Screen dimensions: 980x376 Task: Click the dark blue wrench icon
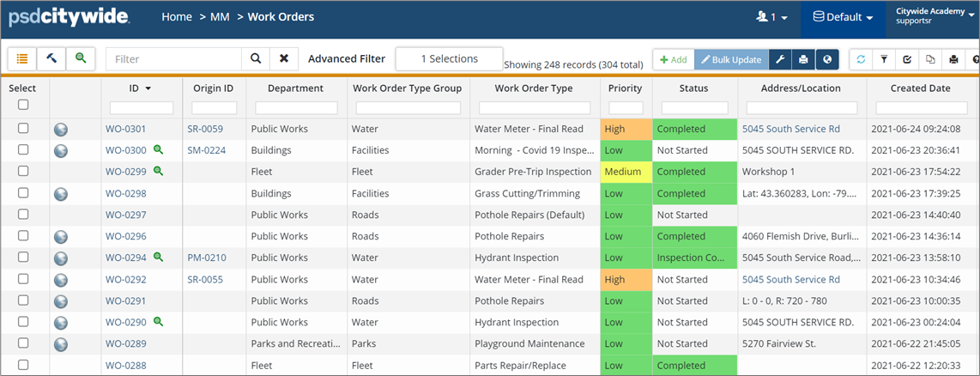(779, 59)
